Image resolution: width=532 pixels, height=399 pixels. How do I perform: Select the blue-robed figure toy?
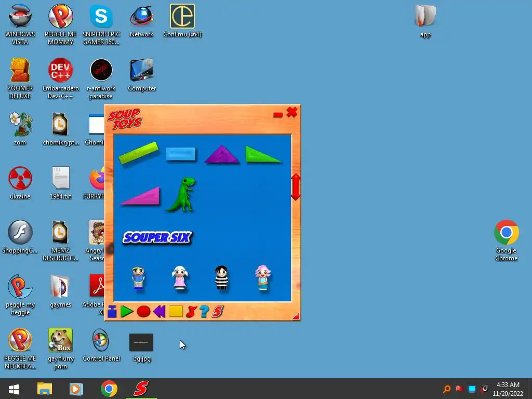click(138, 278)
